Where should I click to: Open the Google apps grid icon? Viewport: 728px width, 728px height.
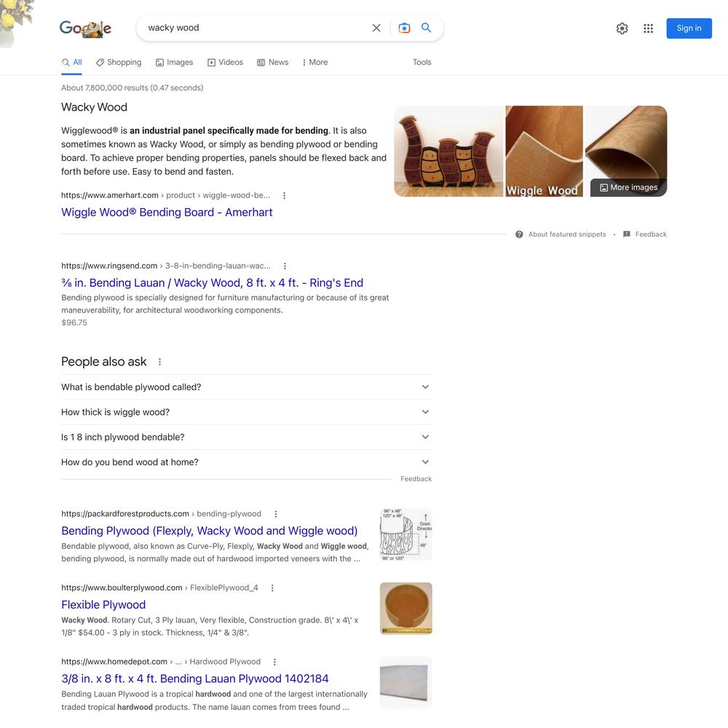point(648,28)
